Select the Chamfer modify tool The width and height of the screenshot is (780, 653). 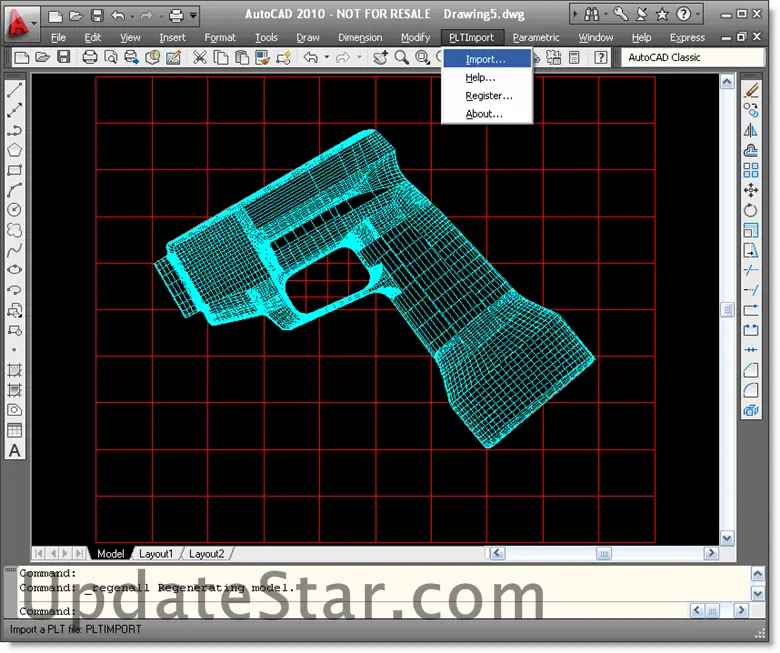click(751, 370)
